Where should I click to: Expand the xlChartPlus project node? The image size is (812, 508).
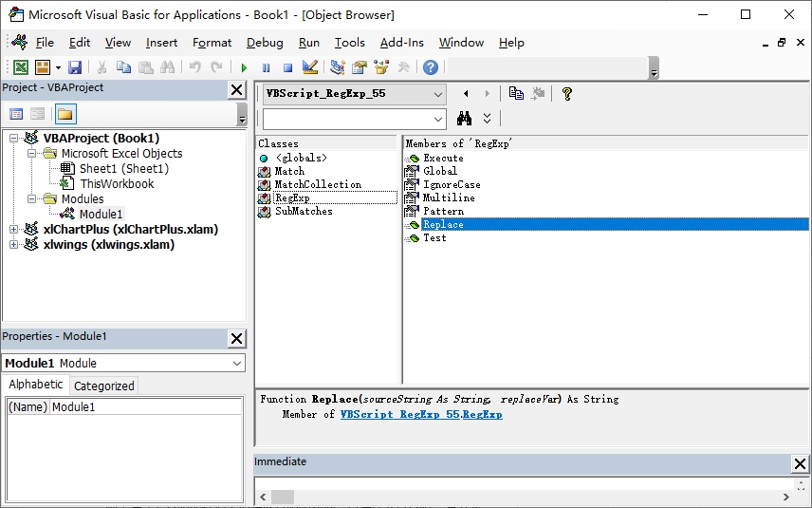pyautogui.click(x=14, y=230)
